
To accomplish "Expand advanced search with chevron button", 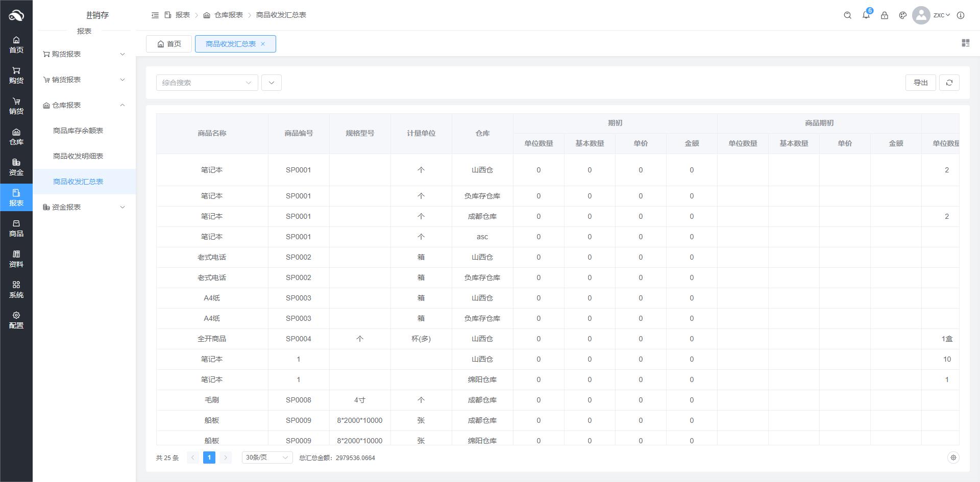I will (271, 83).
